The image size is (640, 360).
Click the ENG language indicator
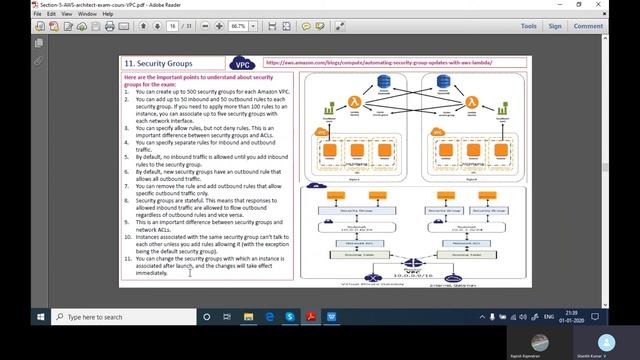point(549,317)
